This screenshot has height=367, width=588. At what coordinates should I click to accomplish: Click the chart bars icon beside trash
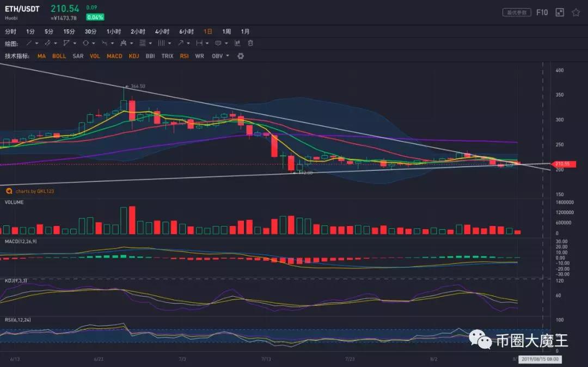(x=237, y=44)
